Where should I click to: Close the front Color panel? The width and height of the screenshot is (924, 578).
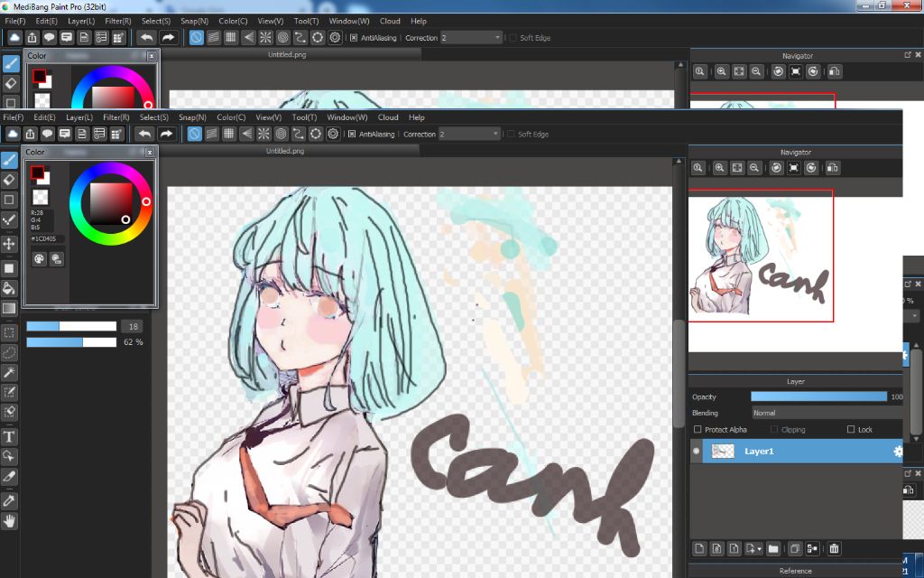point(150,152)
